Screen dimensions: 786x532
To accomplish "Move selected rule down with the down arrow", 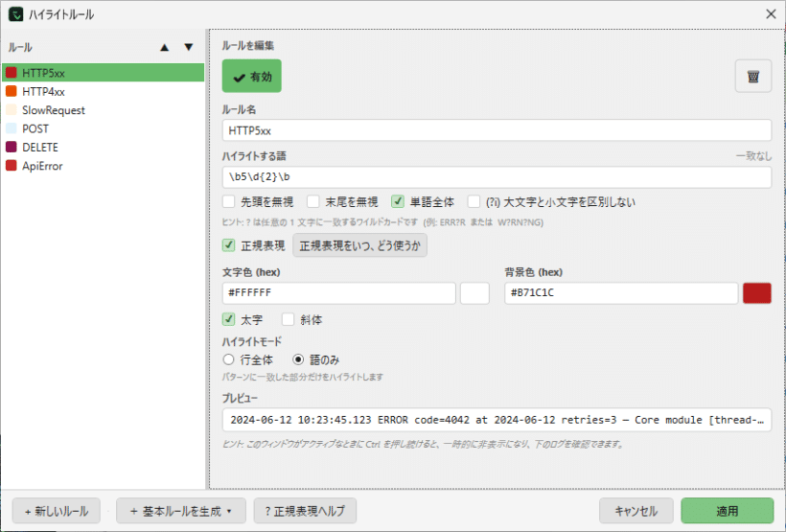I will pyautogui.click(x=189, y=47).
